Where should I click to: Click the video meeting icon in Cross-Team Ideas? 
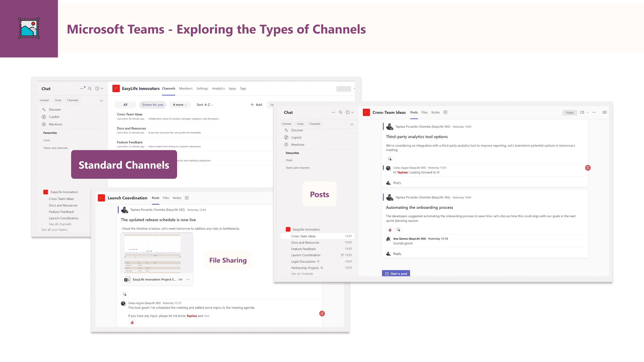point(582,113)
